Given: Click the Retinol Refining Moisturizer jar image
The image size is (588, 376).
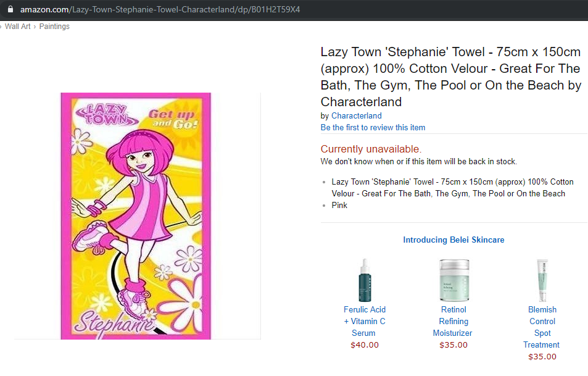Looking at the screenshot, I should pyautogui.click(x=453, y=280).
